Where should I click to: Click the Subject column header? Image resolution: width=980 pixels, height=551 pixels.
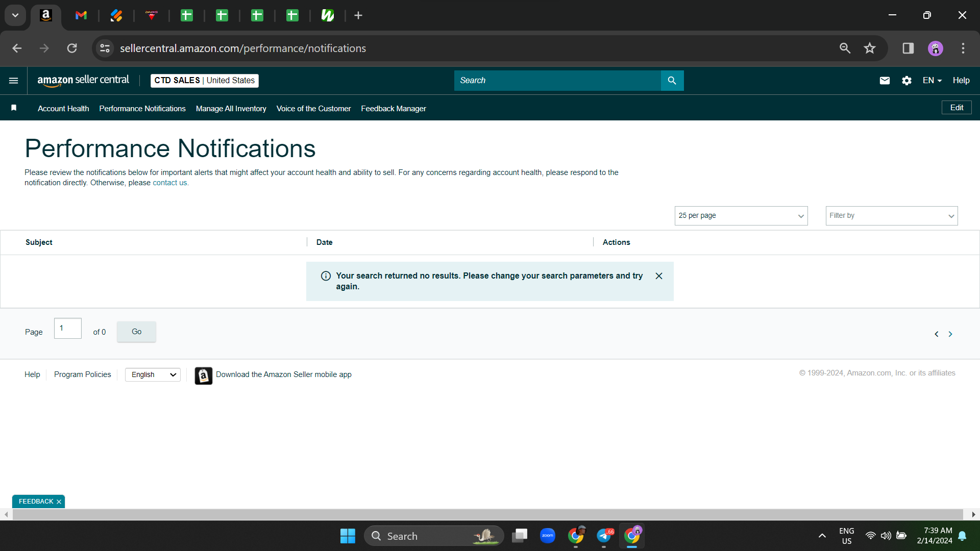39,242
